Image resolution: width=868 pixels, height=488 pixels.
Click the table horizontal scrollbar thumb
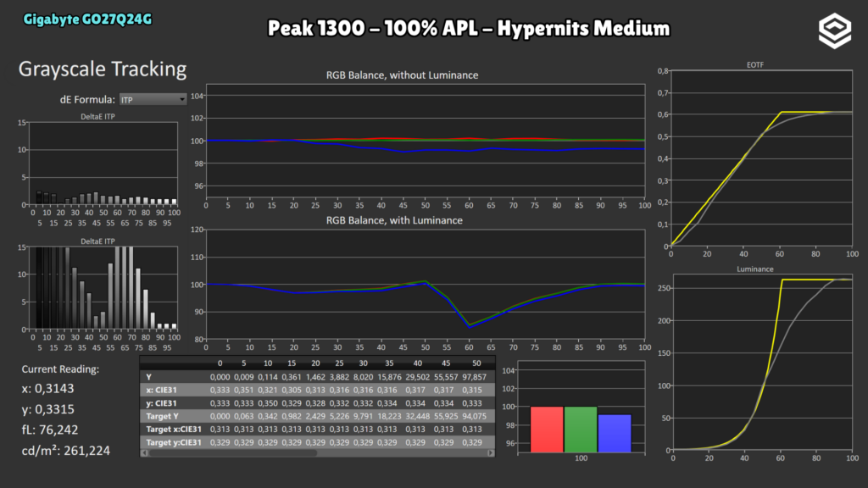(233, 452)
